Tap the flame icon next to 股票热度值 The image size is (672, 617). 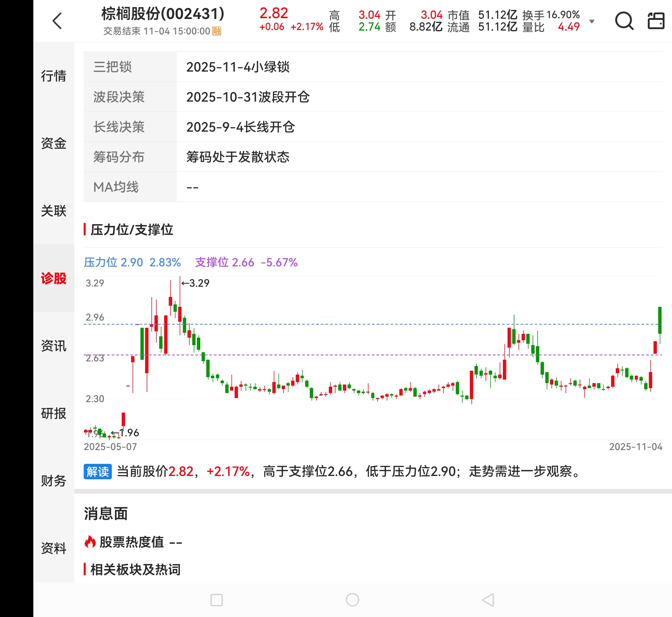90,542
